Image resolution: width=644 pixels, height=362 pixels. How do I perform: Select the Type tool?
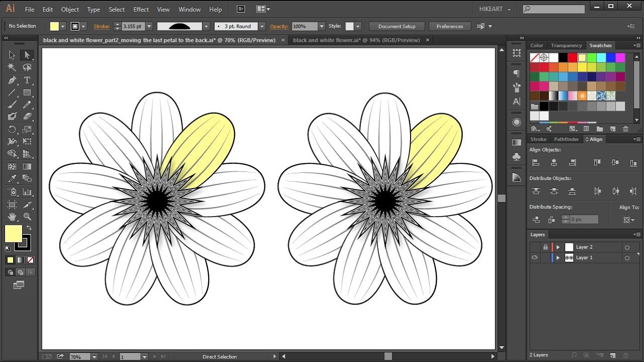tap(27, 80)
